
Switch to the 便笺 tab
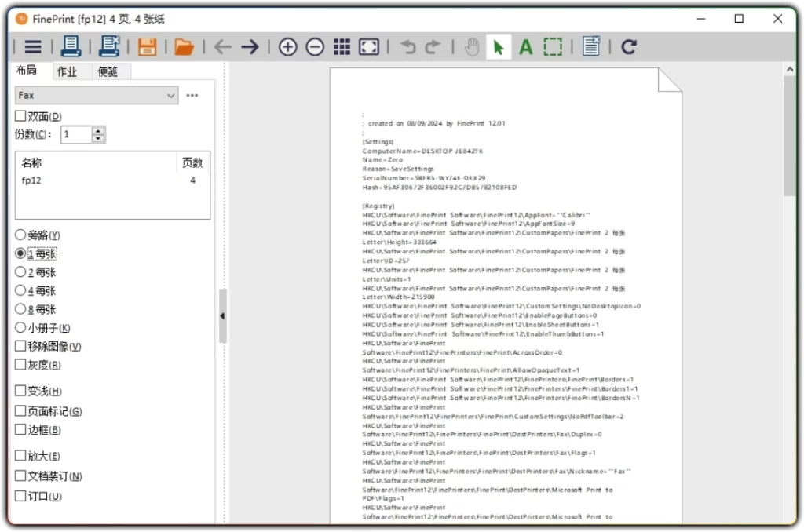(x=108, y=71)
